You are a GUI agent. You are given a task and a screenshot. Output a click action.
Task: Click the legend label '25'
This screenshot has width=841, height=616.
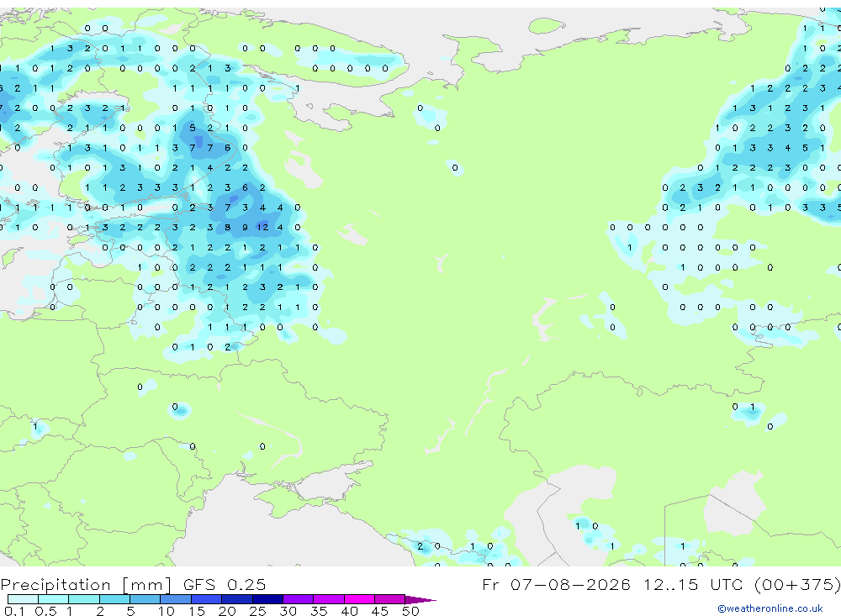tap(257, 611)
